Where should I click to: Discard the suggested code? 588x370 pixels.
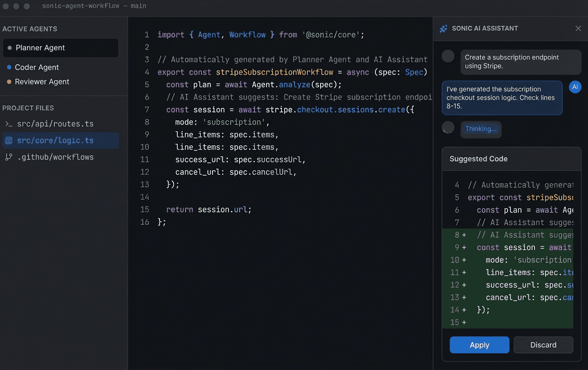(543, 345)
